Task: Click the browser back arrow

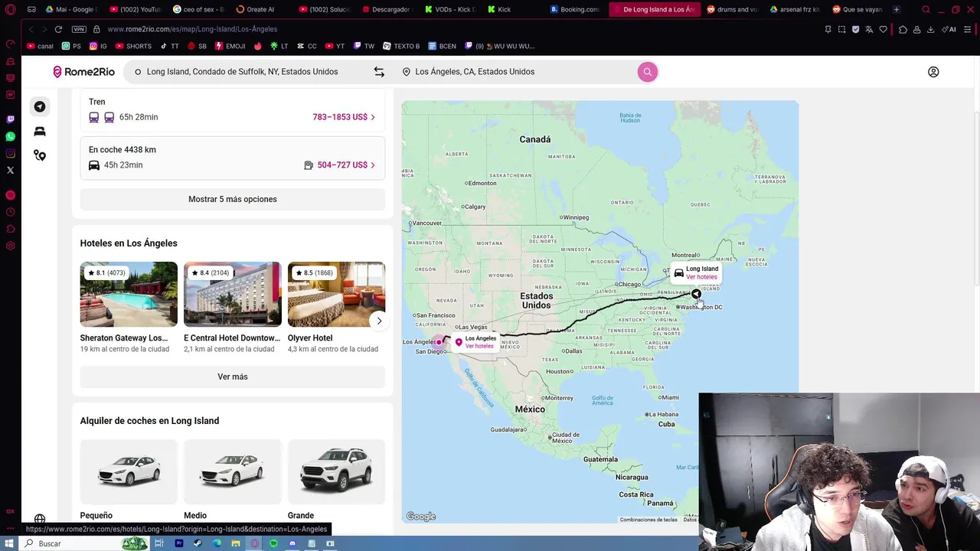Action: 31,29
